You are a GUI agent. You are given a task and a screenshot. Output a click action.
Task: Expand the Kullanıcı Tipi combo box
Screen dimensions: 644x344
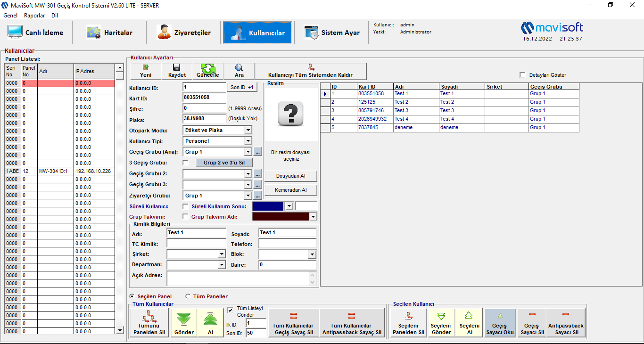(248, 141)
